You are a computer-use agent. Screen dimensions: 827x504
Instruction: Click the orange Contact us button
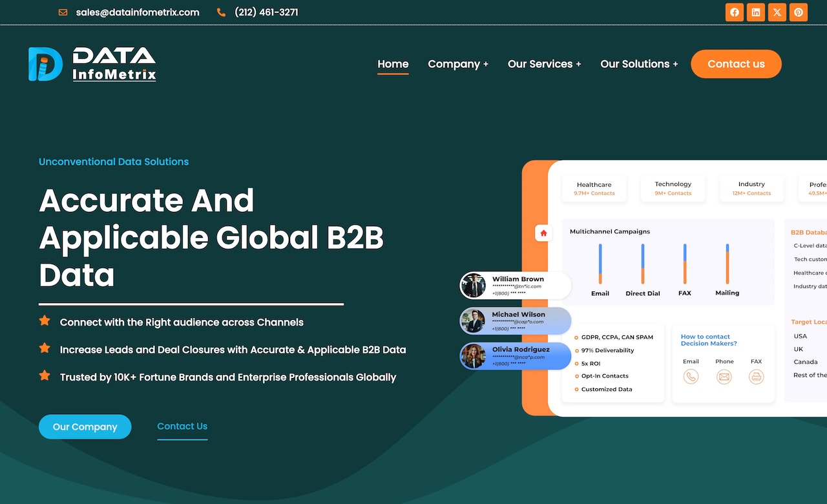coord(736,64)
